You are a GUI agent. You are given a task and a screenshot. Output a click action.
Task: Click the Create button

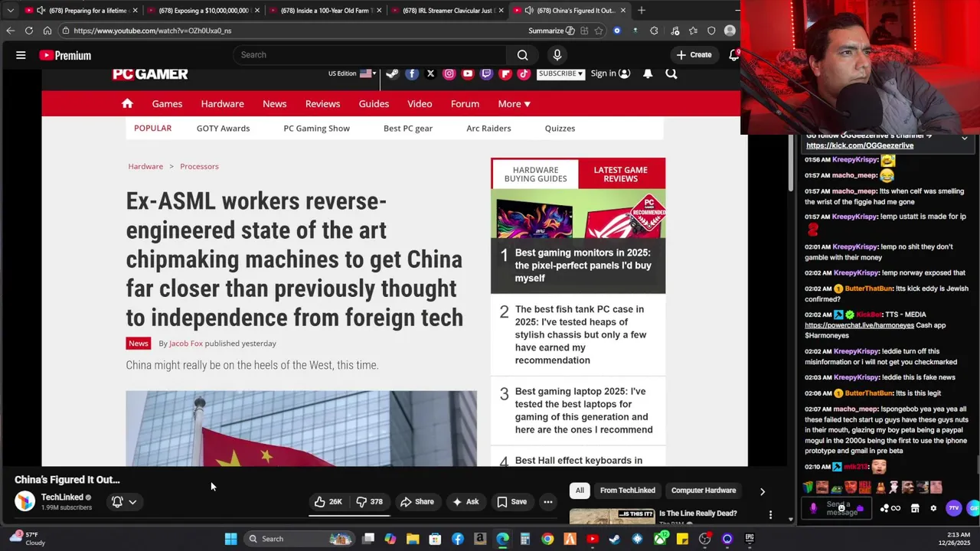coord(694,55)
